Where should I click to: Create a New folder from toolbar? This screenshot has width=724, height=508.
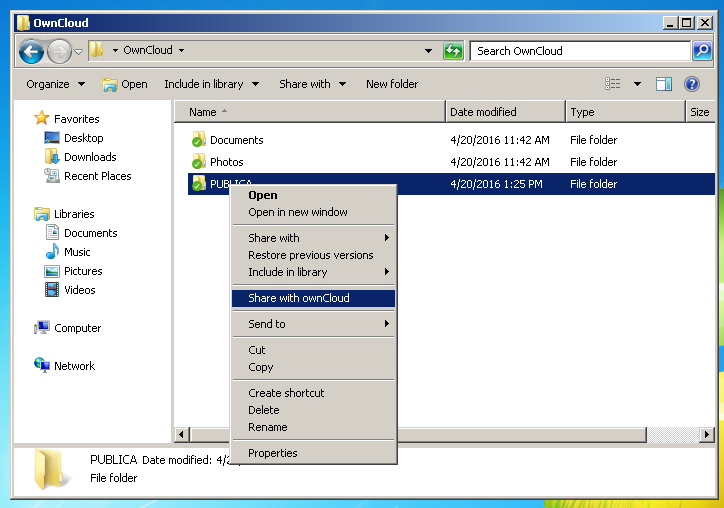392,84
